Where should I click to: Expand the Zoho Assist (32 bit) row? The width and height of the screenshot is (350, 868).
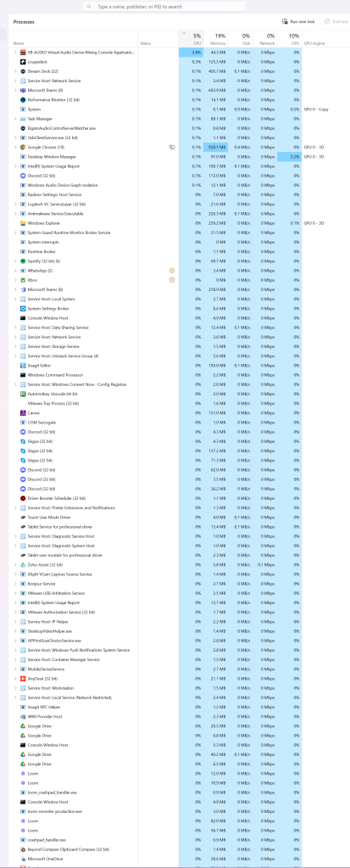pyautogui.click(x=15, y=564)
